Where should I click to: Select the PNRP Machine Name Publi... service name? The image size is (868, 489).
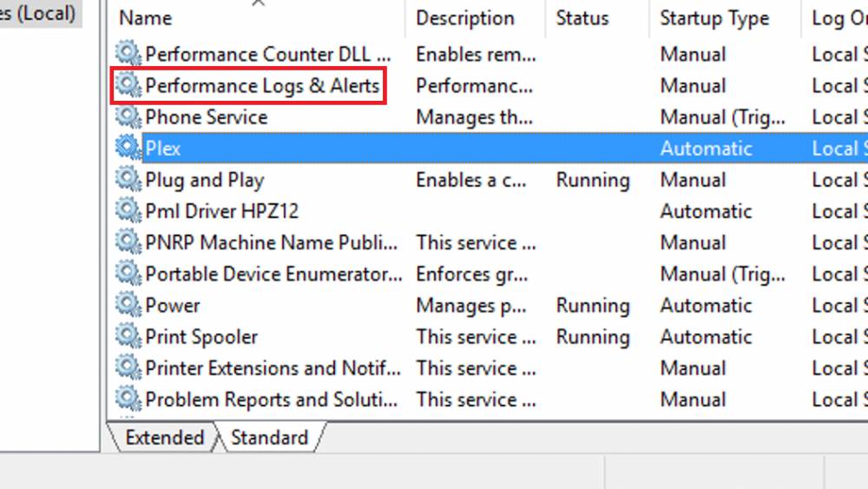coord(271,242)
